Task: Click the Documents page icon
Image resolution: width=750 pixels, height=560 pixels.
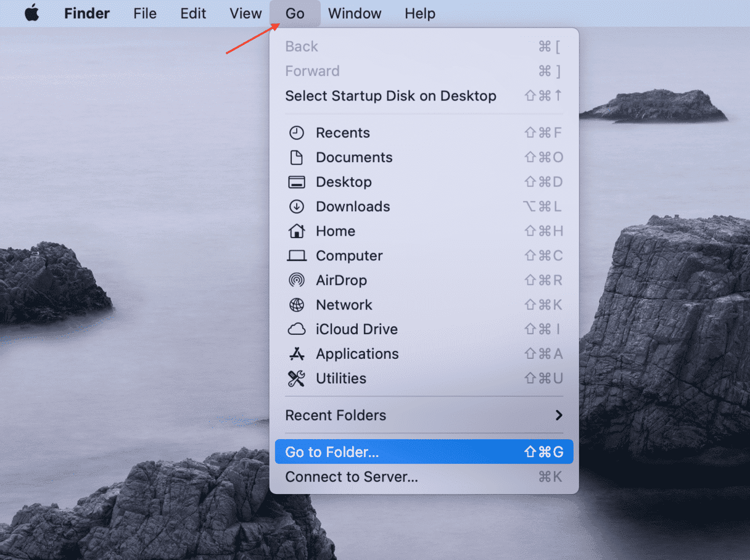Action: 297,157
